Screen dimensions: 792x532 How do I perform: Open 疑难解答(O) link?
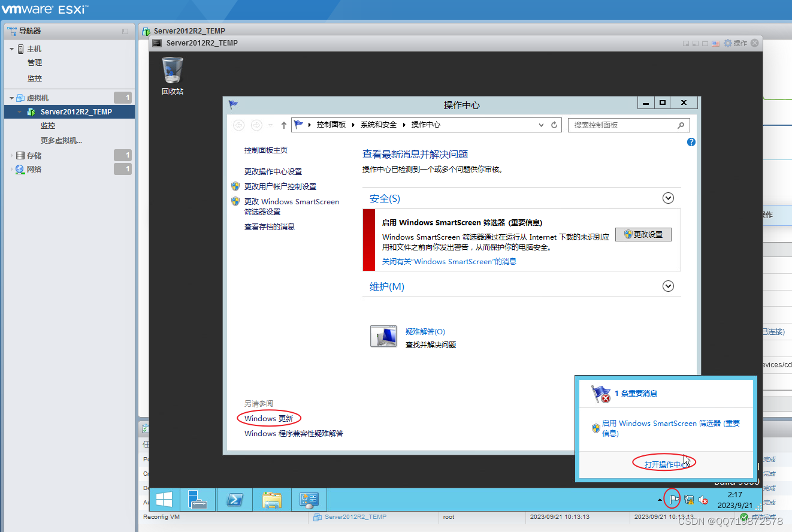(x=425, y=331)
